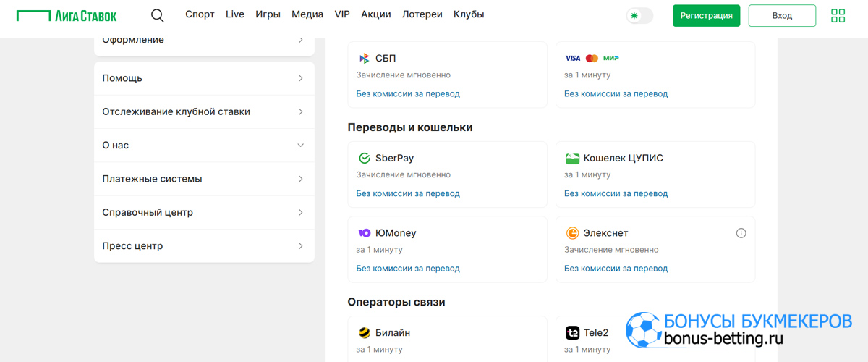Click the Кошелек ЦУПИС title text
The width and height of the screenshot is (868, 362).
(x=624, y=158)
